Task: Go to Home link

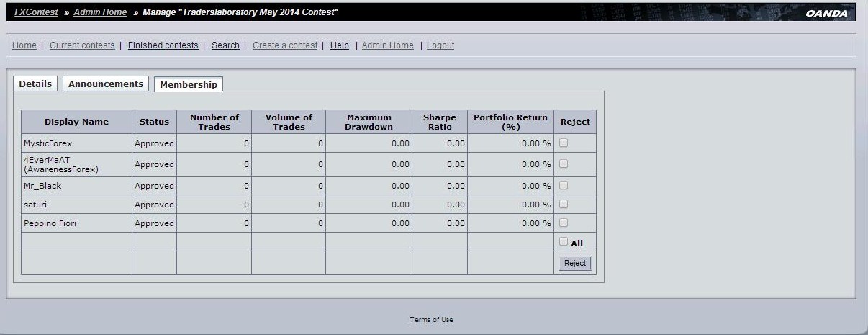Action: click(24, 45)
